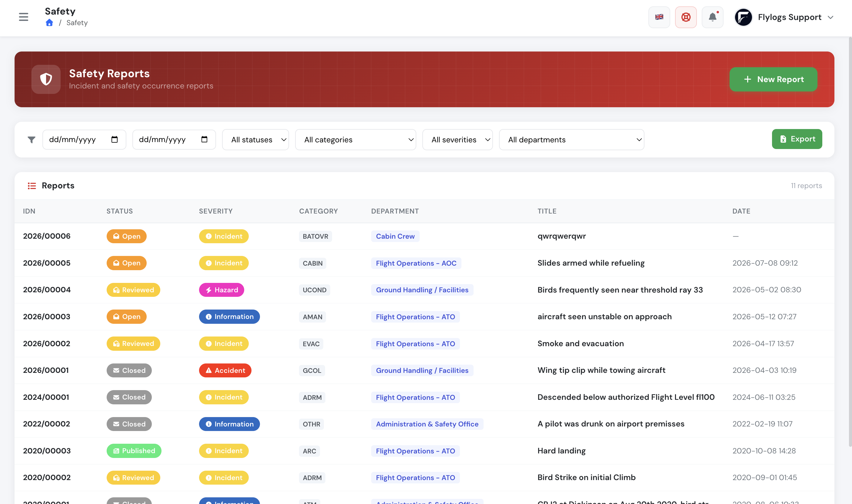The width and height of the screenshot is (852, 504).
Task: Click the Published status badge
Action: [x=134, y=451]
